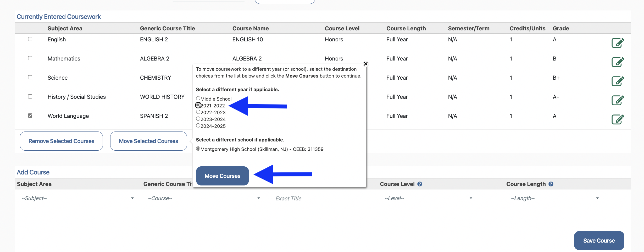Select the 2022-2023 year radio button
644x252 pixels.
pyautogui.click(x=198, y=112)
